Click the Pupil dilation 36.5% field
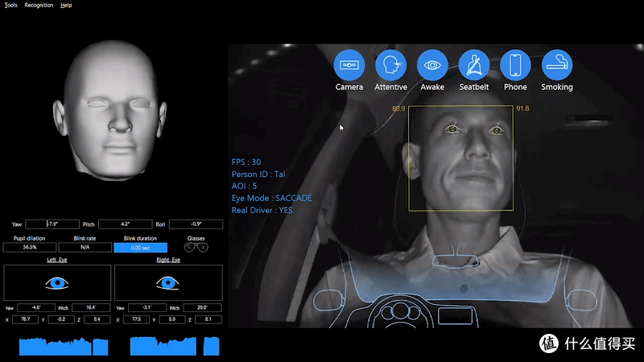The width and height of the screenshot is (644, 362). pyautogui.click(x=30, y=248)
